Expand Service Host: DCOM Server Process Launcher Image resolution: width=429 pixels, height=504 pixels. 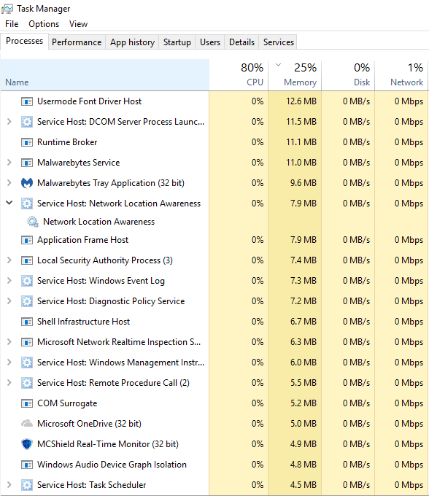(x=9, y=122)
